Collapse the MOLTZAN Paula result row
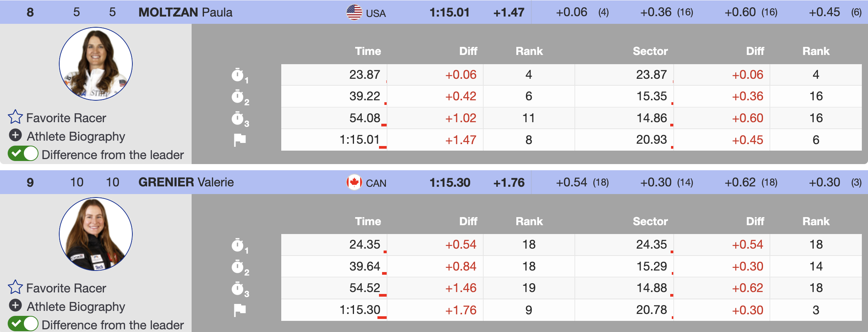This screenshot has height=332, width=868. click(185, 12)
